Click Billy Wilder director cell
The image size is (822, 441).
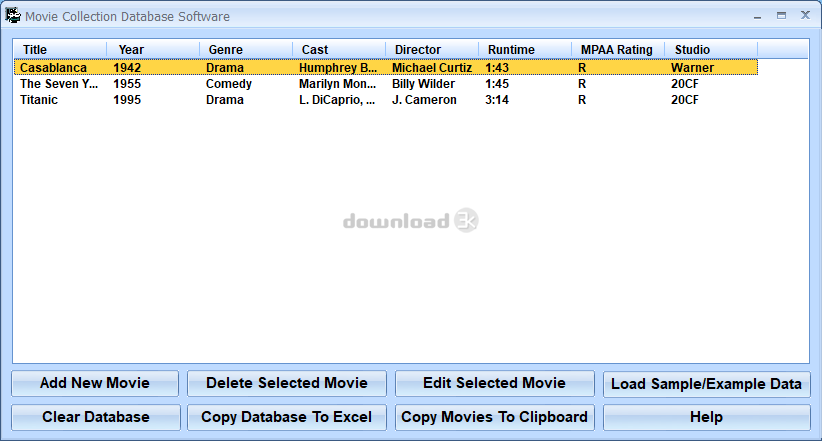[424, 84]
